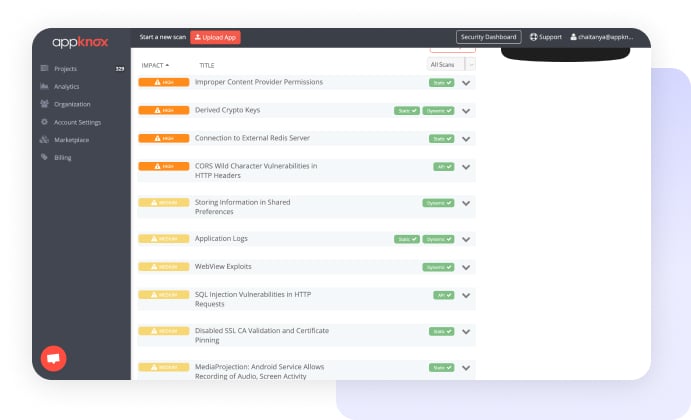Open the Security Dashboard
This screenshot has width=691, height=420.
488,37
